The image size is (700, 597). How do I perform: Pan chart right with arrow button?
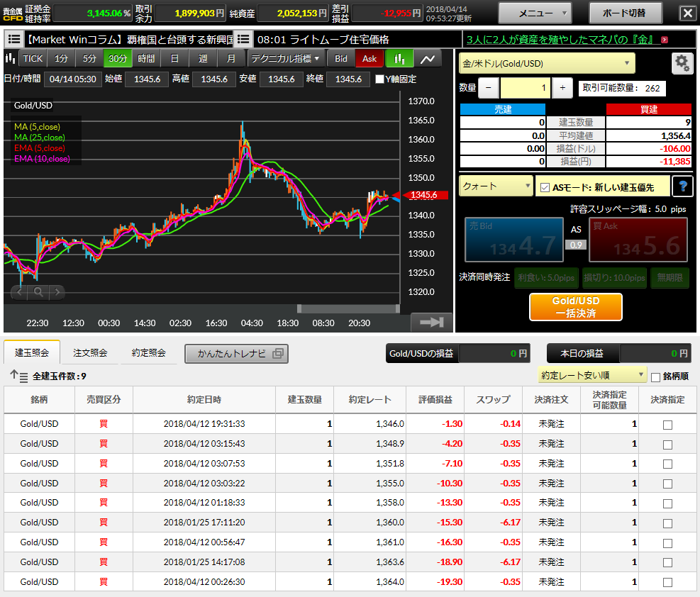tap(57, 292)
